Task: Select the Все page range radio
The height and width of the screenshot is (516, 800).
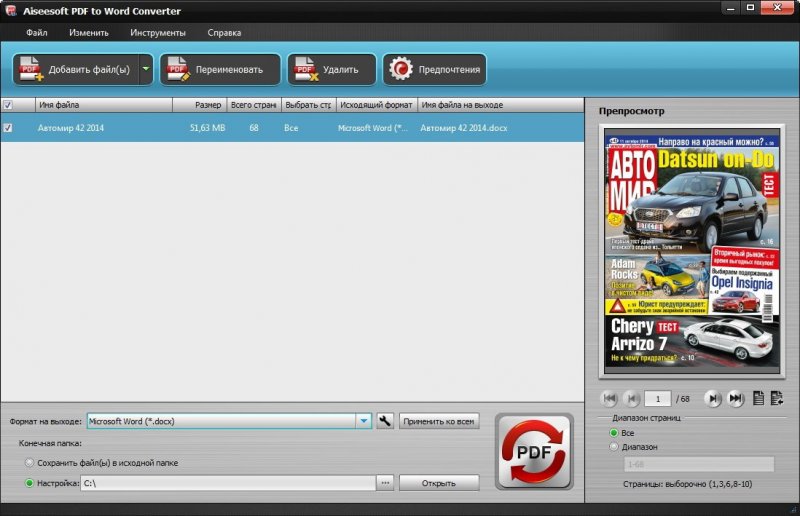Action: click(614, 433)
